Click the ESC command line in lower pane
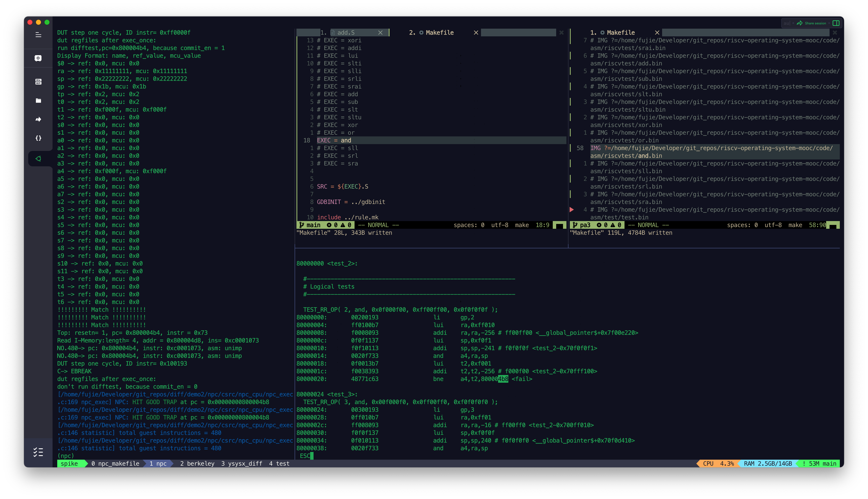The image size is (868, 499). coord(305,456)
